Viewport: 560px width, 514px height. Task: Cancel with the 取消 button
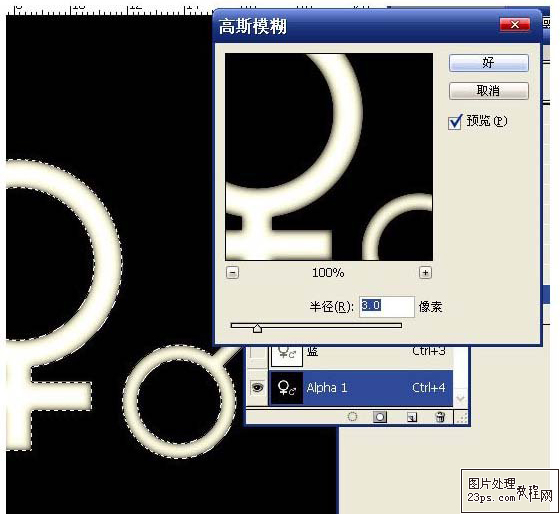[488, 91]
